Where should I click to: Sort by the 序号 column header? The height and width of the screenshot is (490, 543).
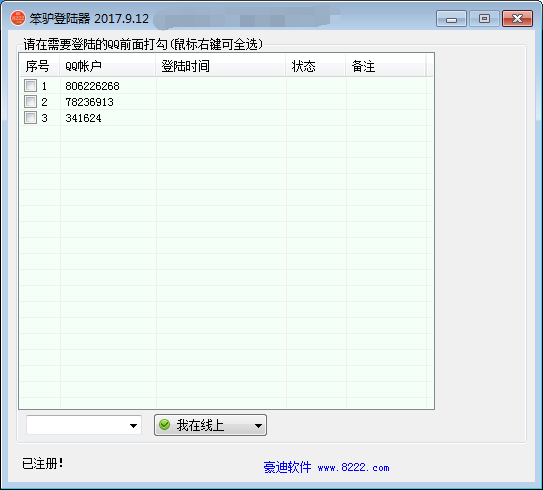click(39, 65)
